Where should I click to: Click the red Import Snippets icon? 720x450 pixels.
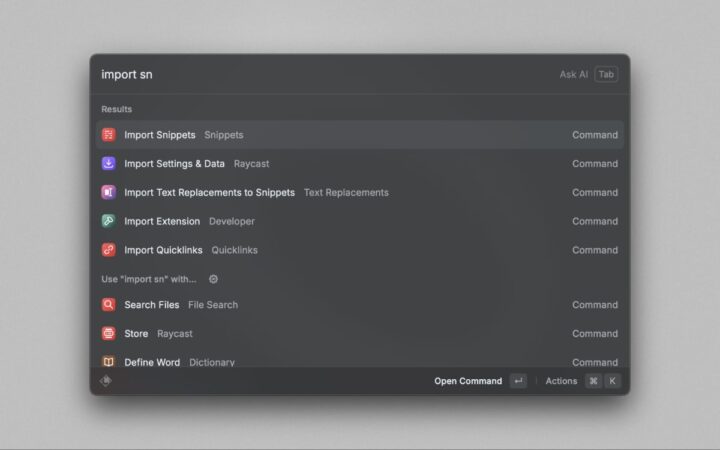click(x=108, y=135)
